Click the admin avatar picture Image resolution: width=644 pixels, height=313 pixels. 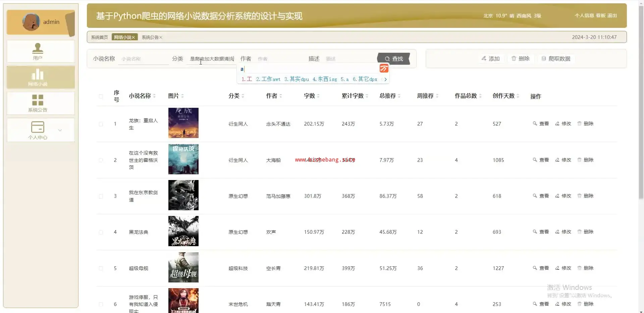tap(31, 22)
